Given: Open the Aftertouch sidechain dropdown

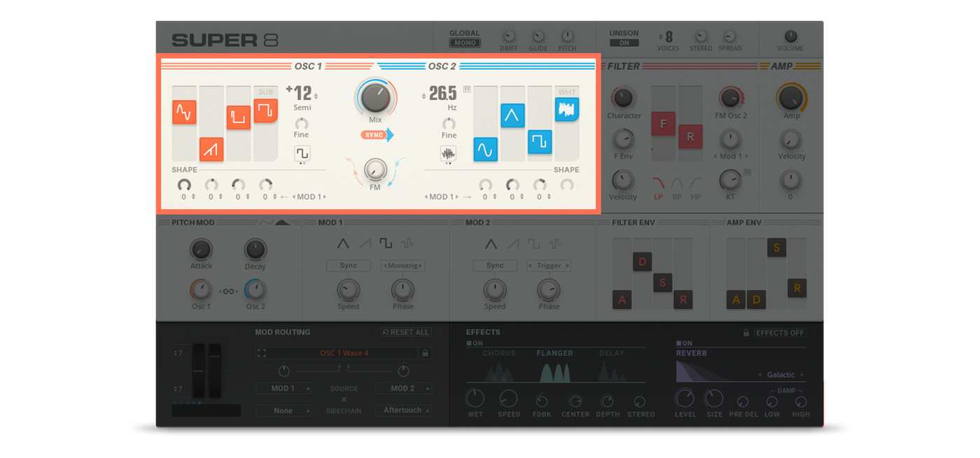Looking at the screenshot, I should [403, 410].
